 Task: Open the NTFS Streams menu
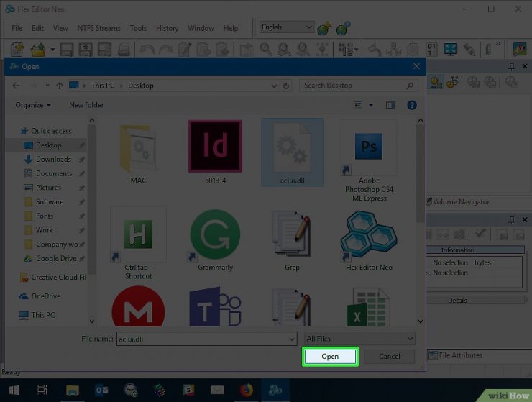pyautogui.click(x=98, y=28)
